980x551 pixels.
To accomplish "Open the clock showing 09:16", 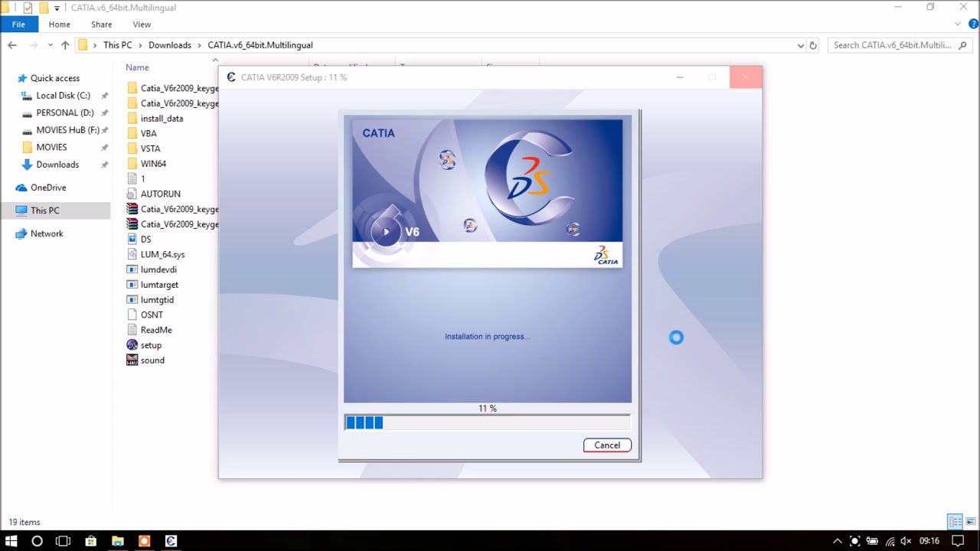I will [x=929, y=541].
